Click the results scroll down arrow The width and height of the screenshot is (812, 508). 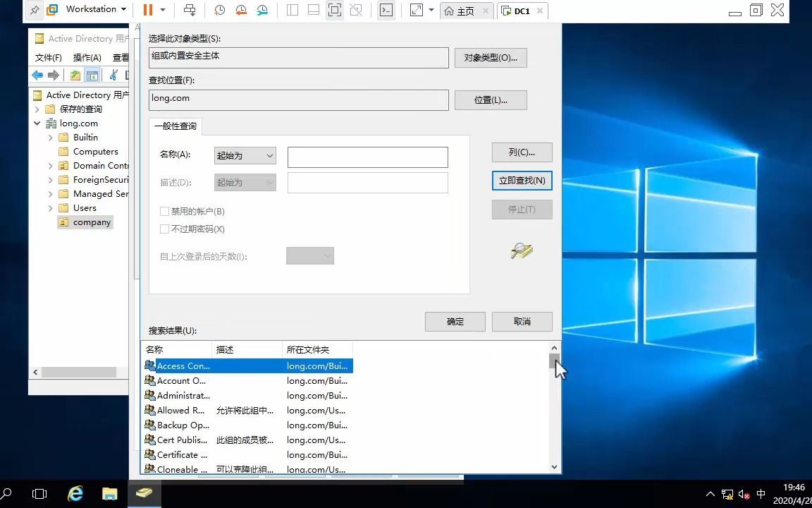tap(554, 466)
